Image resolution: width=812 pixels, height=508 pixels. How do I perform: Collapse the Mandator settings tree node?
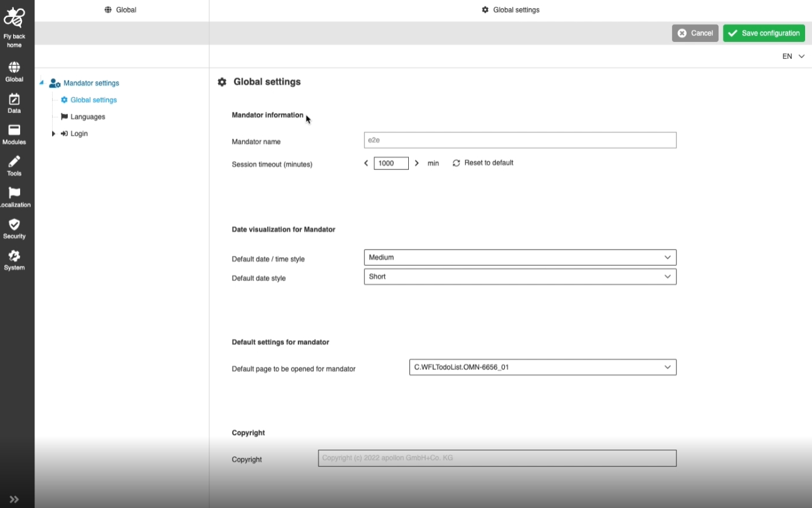(x=41, y=83)
